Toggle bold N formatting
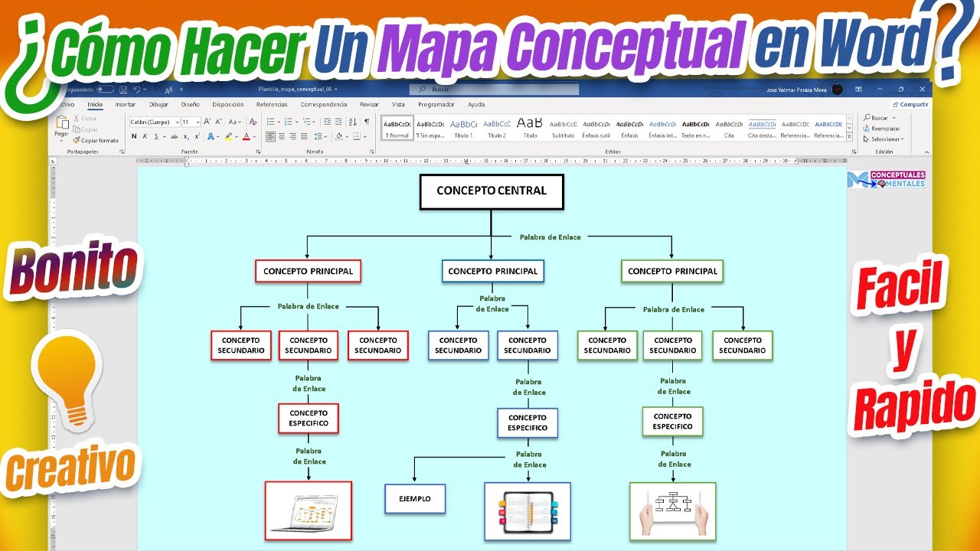 point(134,136)
